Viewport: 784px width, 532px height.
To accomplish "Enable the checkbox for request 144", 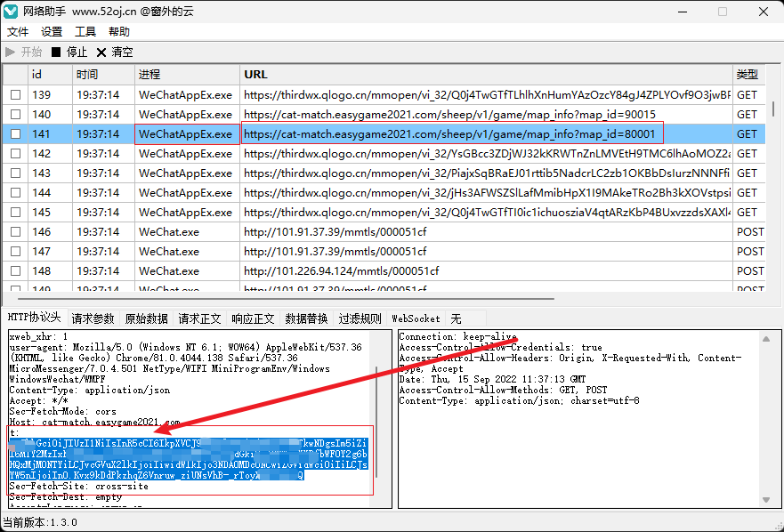I will coord(16,192).
